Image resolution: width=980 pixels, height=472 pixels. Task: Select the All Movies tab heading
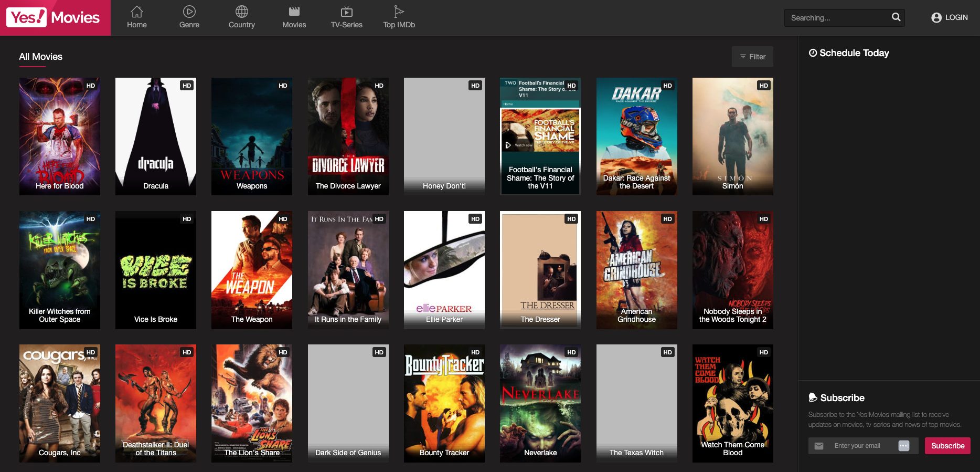(41, 57)
